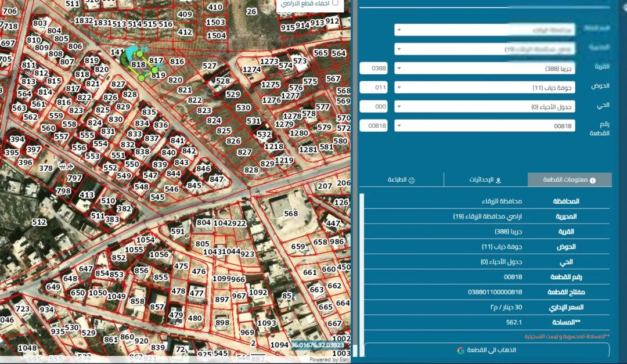This screenshot has height=364, width=627.
Task: Click the الذهاب الى القطعة Google button
Action: pos(487,350)
